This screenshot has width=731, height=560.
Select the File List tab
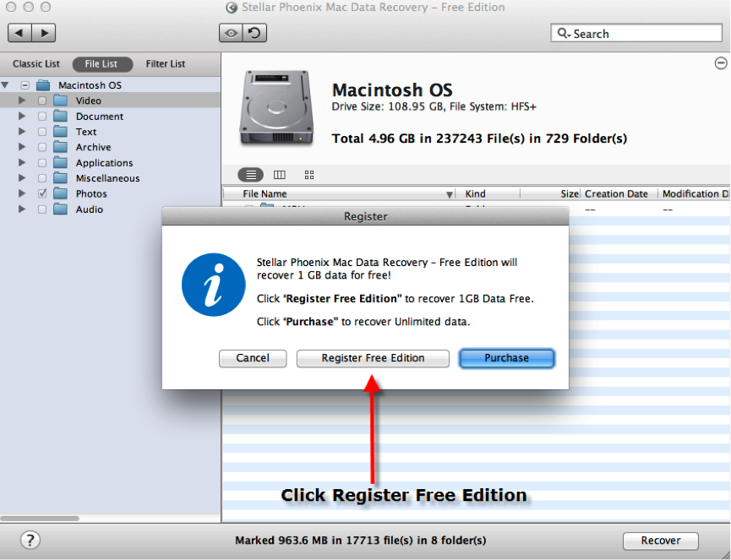tap(102, 64)
